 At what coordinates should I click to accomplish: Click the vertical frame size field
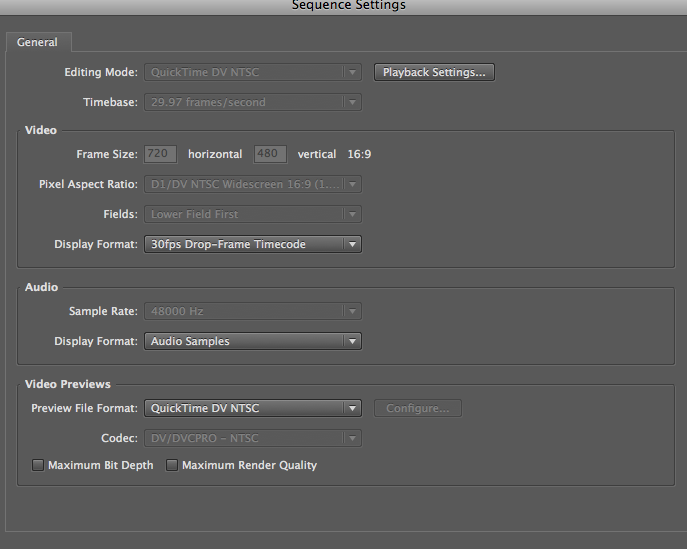point(270,154)
